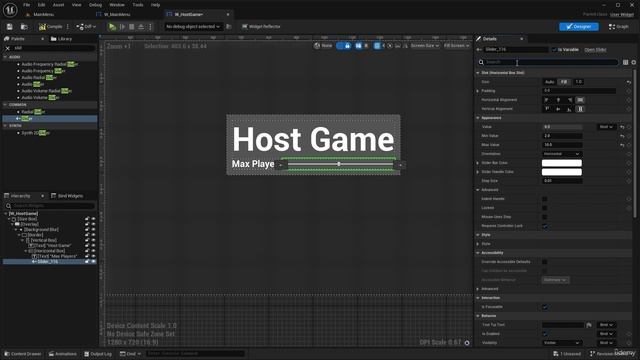
Task: Toggle lock icon for Vertical Box row
Action: [87, 240]
